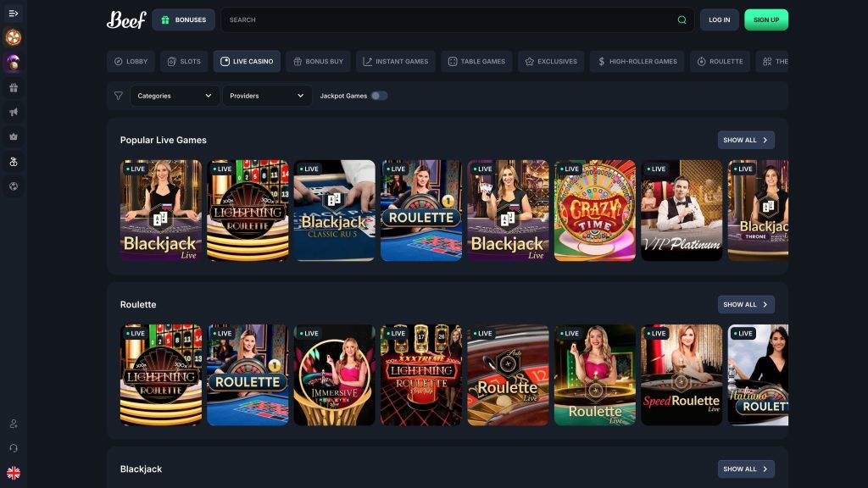Switch to the Roulette tab
868x488 pixels.
pos(721,61)
